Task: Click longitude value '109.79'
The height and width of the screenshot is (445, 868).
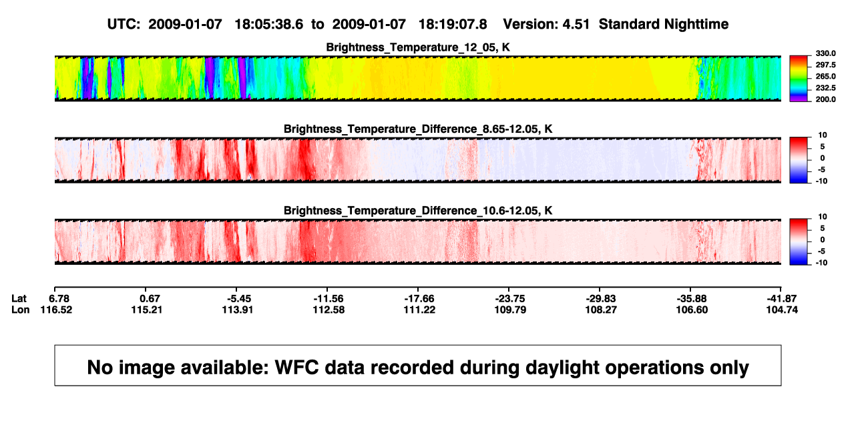Action: (509, 310)
